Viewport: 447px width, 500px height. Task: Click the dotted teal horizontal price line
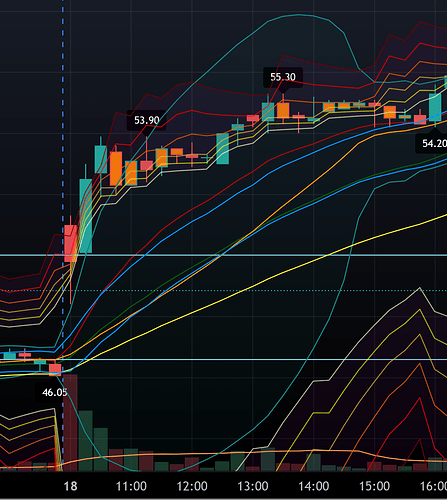click(223, 291)
